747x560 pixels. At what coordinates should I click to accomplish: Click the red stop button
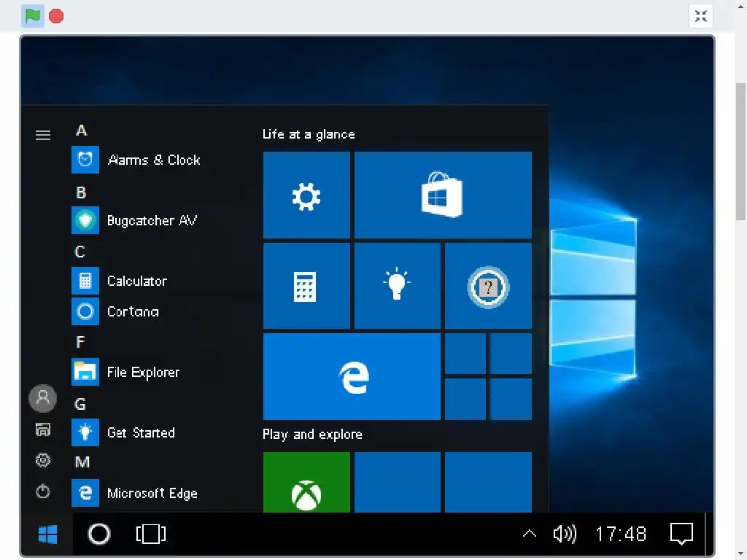point(56,16)
